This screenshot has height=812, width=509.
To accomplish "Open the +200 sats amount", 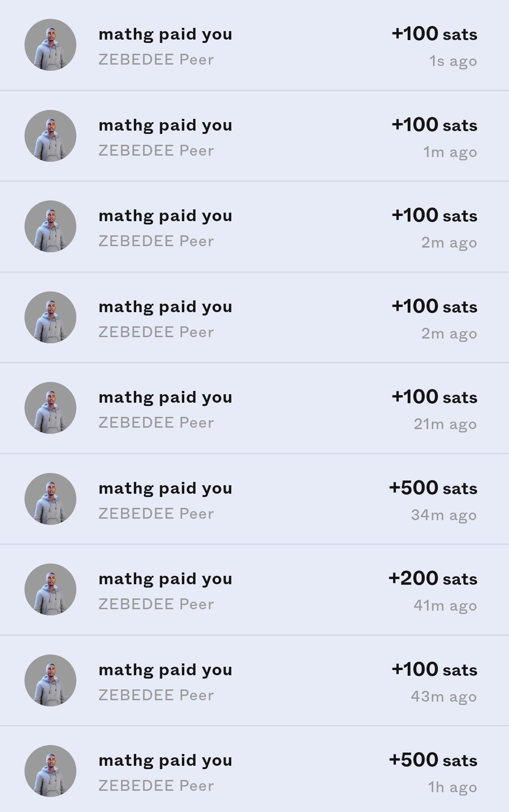I will pyautogui.click(x=433, y=578).
